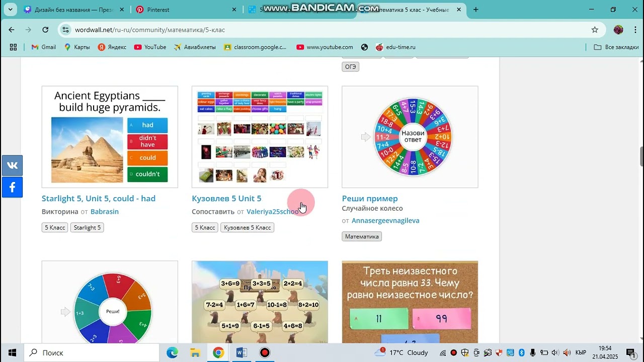Open the Wi-Fi network tray icon
The height and width of the screenshot is (362, 644).
point(443,352)
